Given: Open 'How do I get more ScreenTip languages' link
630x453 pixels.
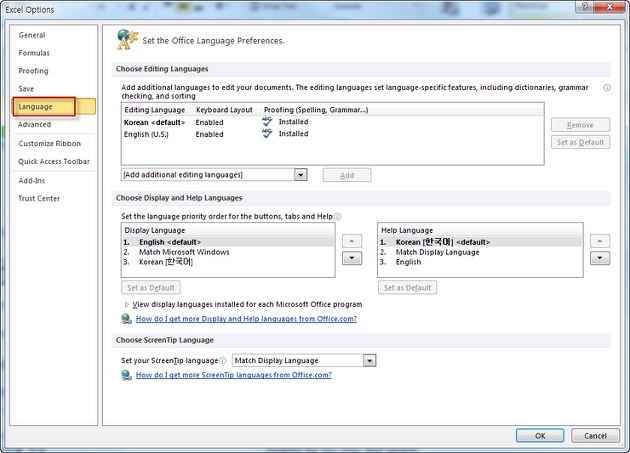Looking at the screenshot, I should (233, 375).
